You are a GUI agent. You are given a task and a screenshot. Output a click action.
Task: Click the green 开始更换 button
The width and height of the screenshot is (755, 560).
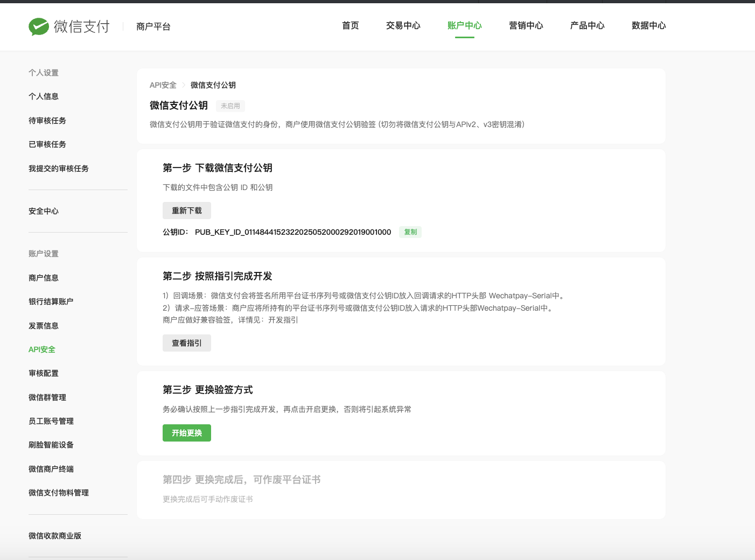(x=186, y=433)
